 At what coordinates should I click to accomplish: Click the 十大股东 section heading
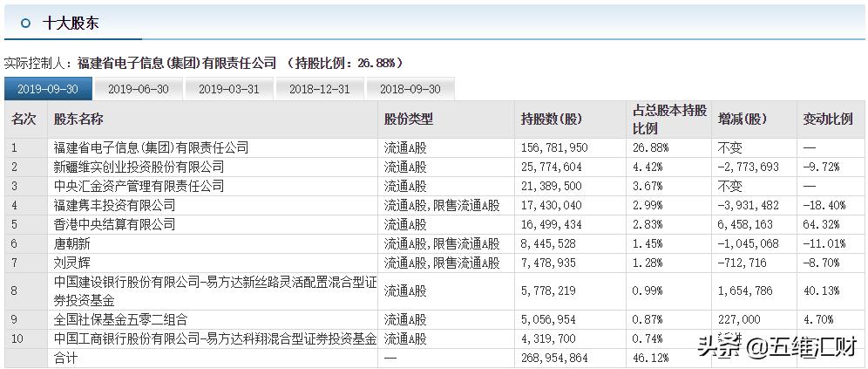click(x=71, y=24)
